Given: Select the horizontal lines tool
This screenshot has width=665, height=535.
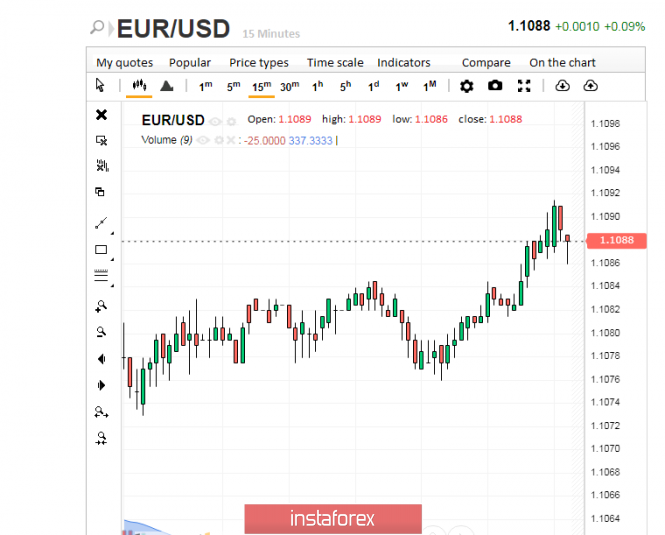Looking at the screenshot, I should pyautogui.click(x=101, y=275).
